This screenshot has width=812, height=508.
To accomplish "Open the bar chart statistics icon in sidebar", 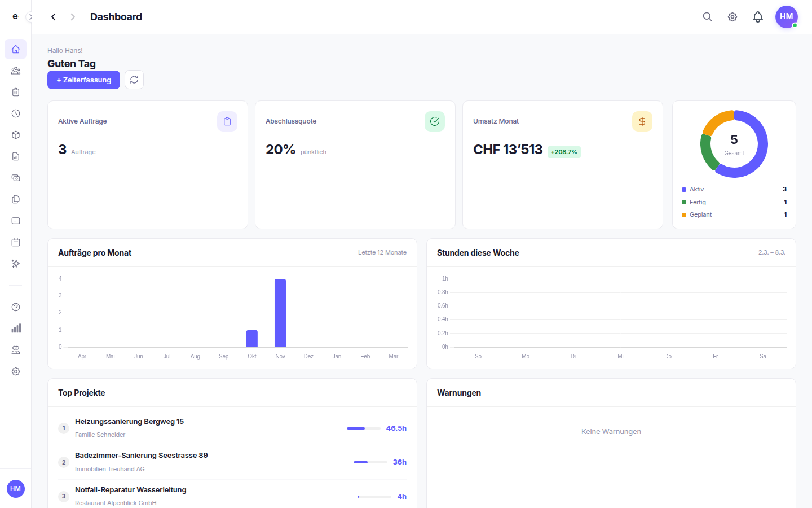I will click(x=16, y=329).
